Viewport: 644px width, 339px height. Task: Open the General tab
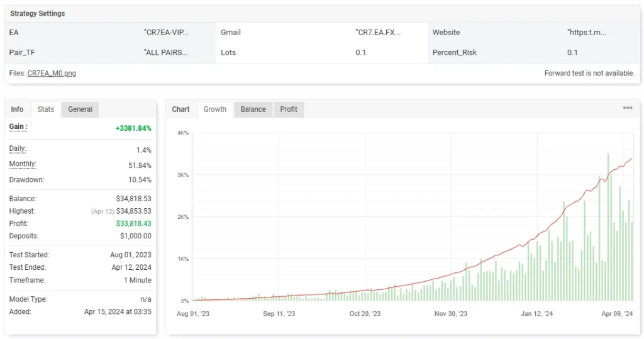(80, 109)
